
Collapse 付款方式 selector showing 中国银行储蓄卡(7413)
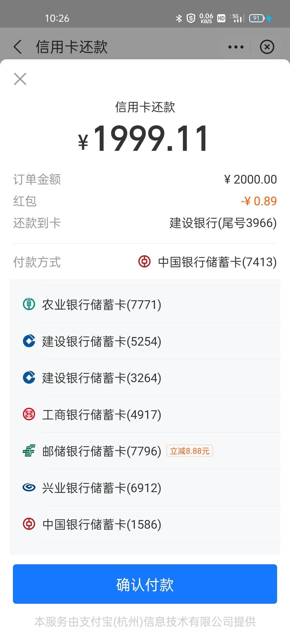coord(145,262)
